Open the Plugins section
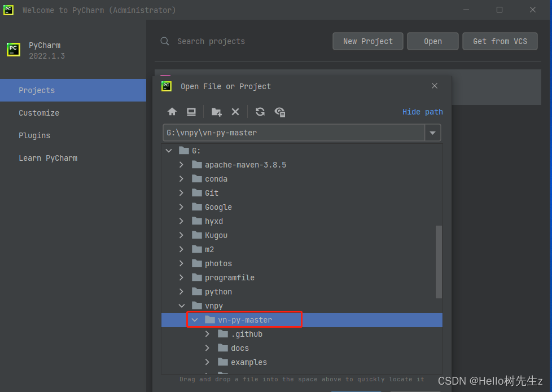The height and width of the screenshot is (392, 552). [x=73, y=135]
